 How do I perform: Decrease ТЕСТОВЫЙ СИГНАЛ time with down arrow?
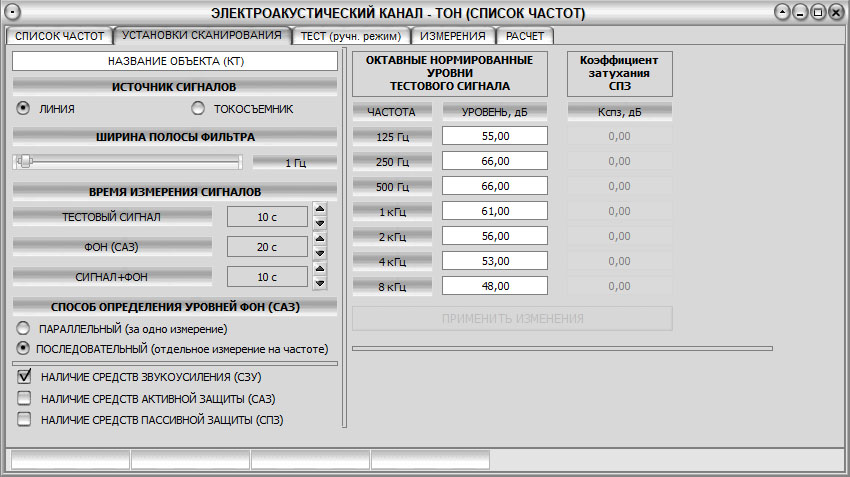point(320,222)
